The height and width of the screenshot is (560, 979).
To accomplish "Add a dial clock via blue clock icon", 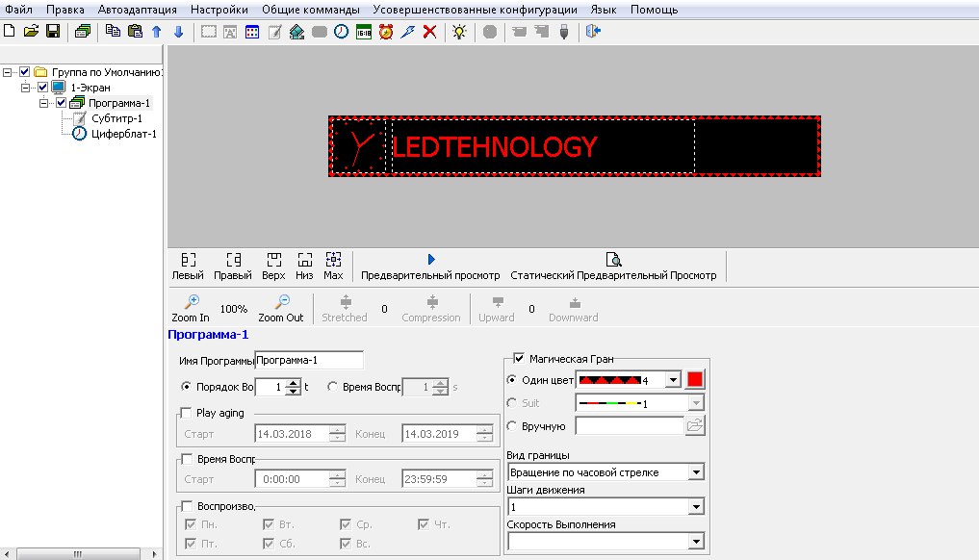I will (x=341, y=31).
